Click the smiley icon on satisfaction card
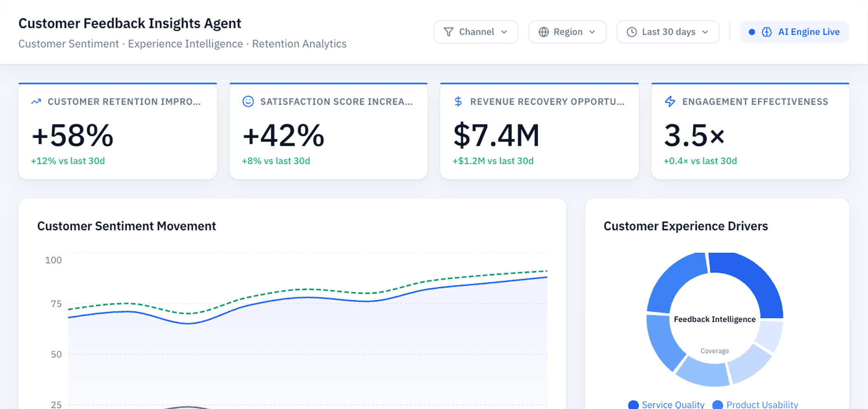 click(248, 101)
